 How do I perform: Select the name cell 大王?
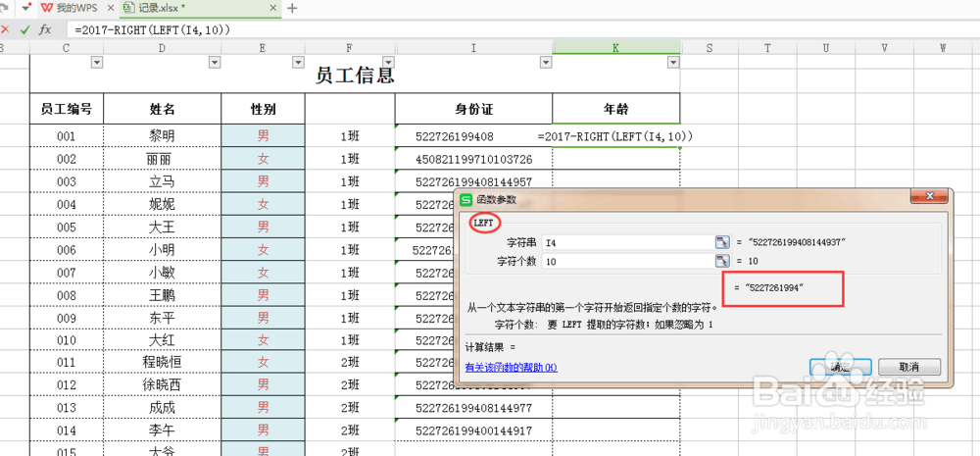pos(162,227)
